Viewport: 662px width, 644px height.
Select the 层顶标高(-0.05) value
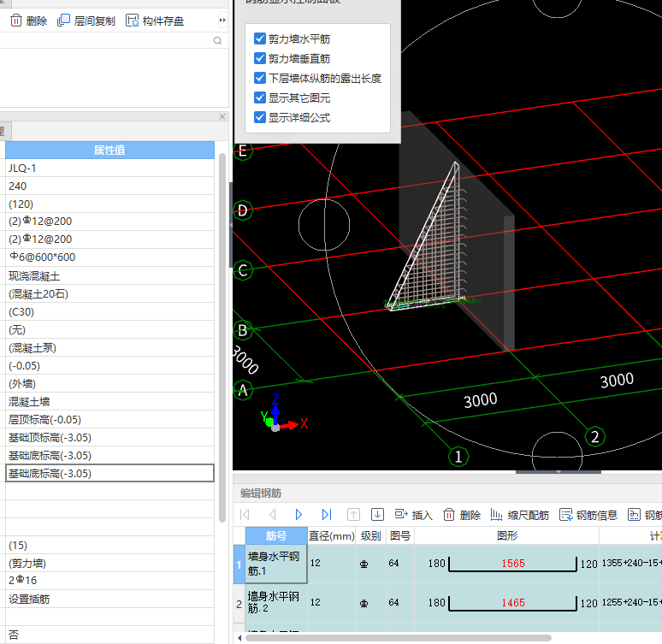109,419
